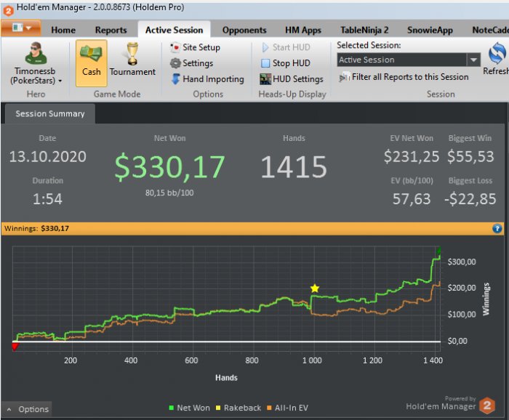The height and width of the screenshot is (420, 509).
Task: Click the 1 000 hands axis label
Action: (x=312, y=360)
